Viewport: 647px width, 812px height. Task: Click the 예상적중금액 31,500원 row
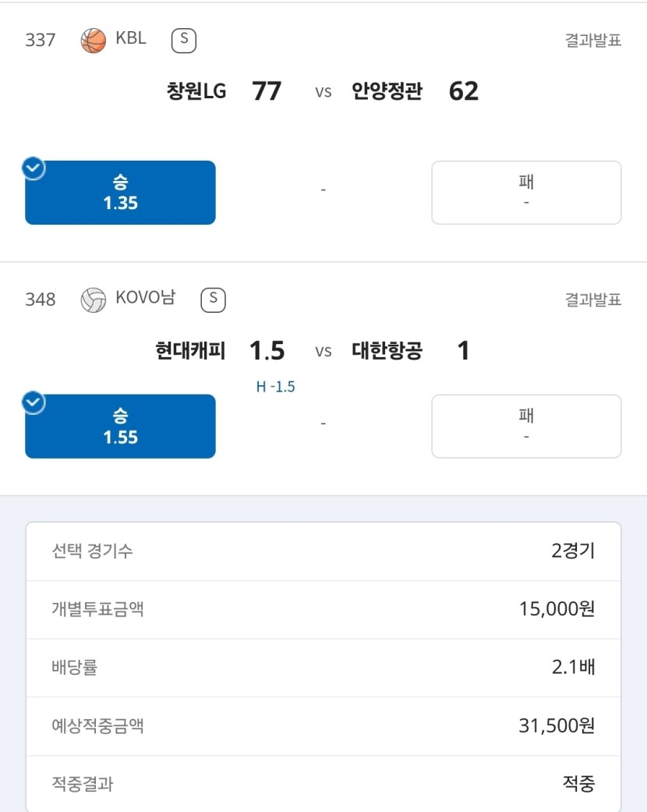(x=323, y=726)
